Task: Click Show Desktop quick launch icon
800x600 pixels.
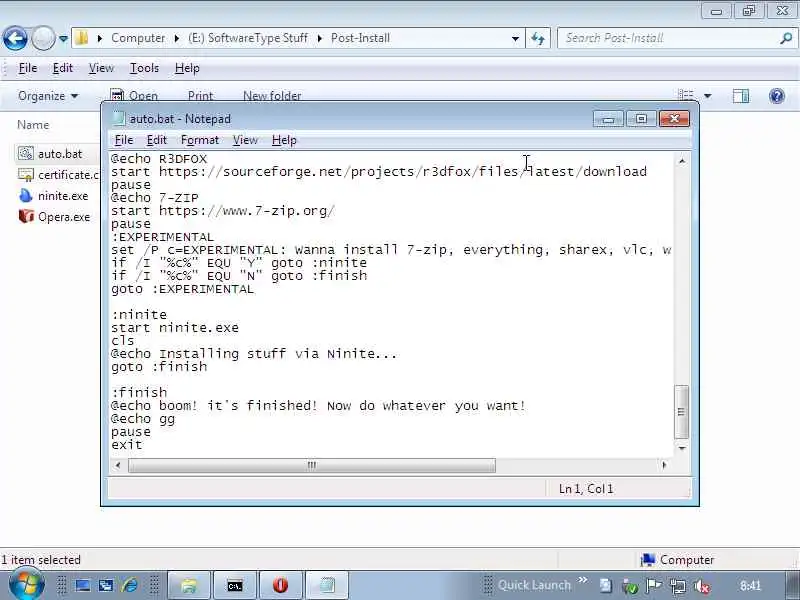Action: coord(83,585)
